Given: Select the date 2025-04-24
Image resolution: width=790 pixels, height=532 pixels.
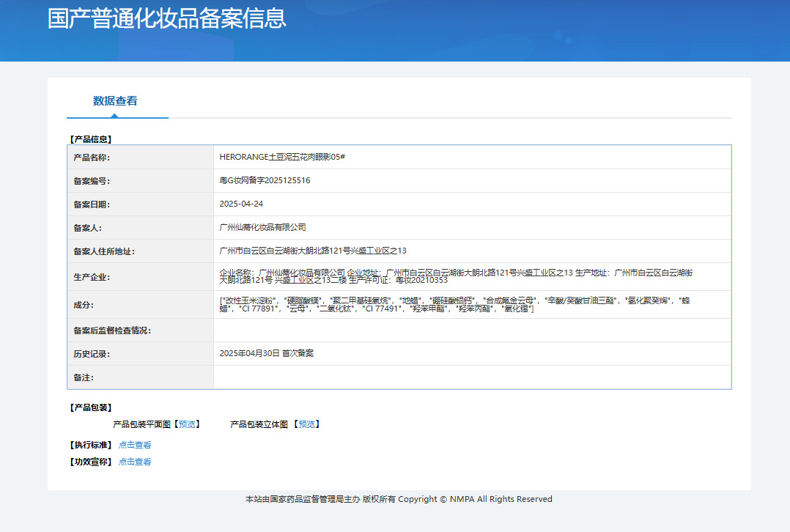Looking at the screenshot, I should [x=241, y=204].
